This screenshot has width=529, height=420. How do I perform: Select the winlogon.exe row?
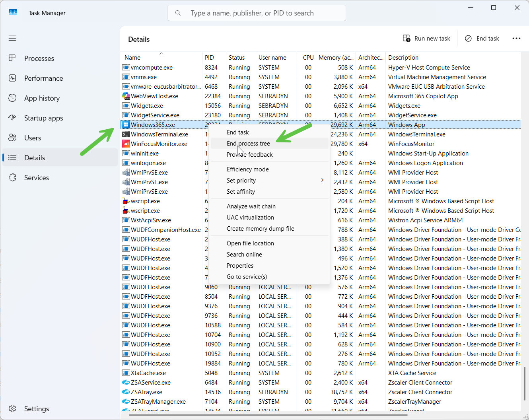320,163
